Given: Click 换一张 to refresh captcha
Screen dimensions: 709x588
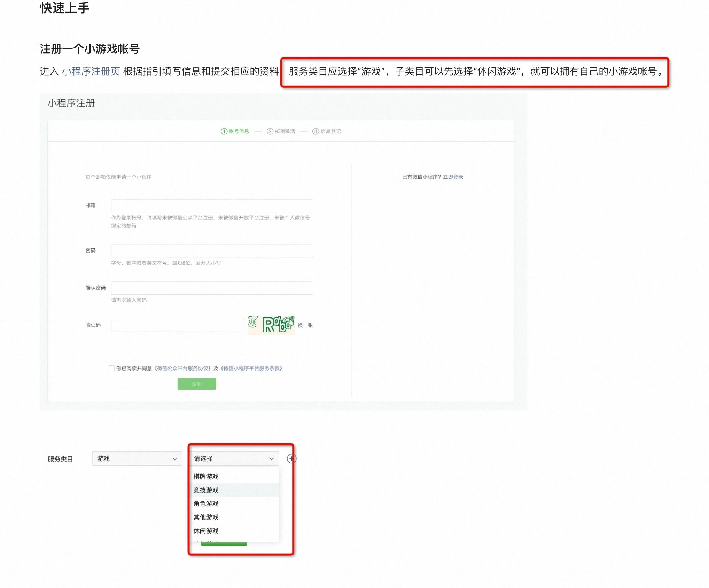Looking at the screenshot, I should 305,325.
